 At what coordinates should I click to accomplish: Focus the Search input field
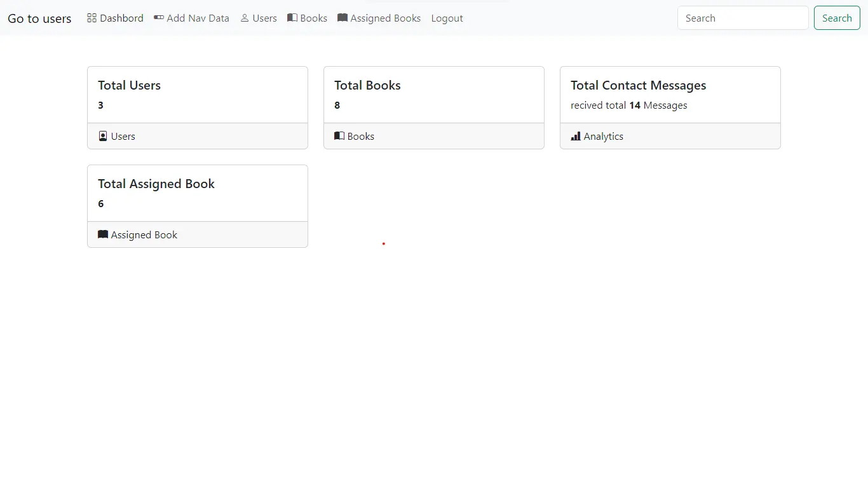click(x=742, y=18)
